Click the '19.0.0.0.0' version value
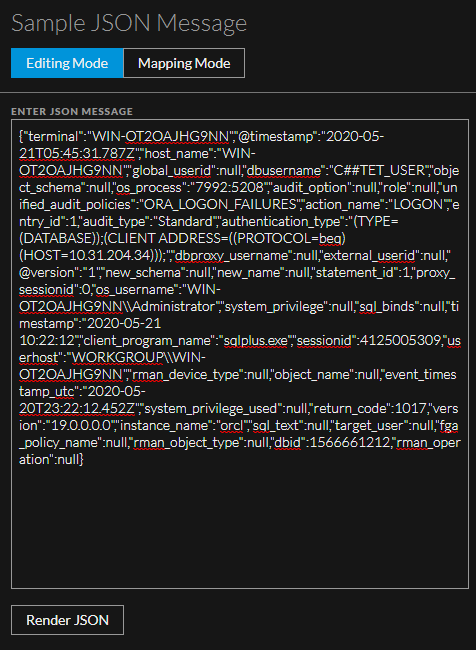This screenshot has height=650, width=476. click(80, 425)
